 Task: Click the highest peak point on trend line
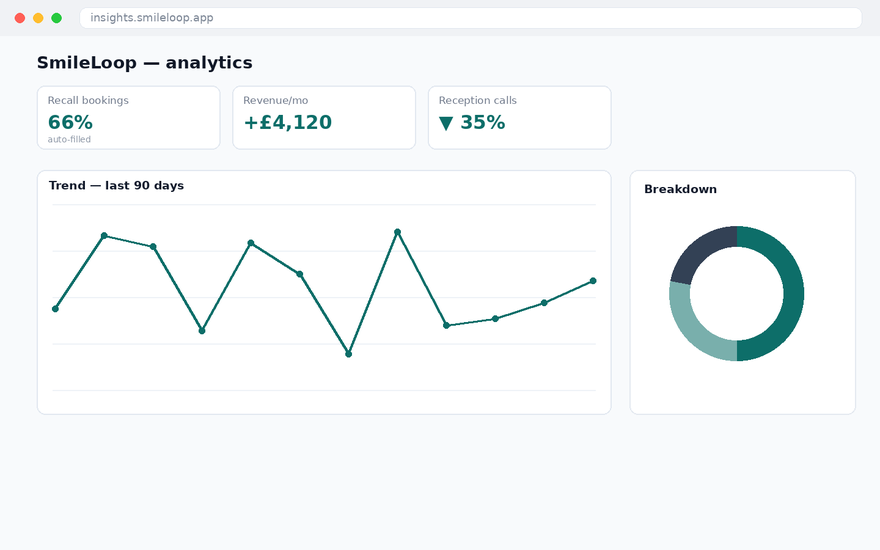click(397, 232)
